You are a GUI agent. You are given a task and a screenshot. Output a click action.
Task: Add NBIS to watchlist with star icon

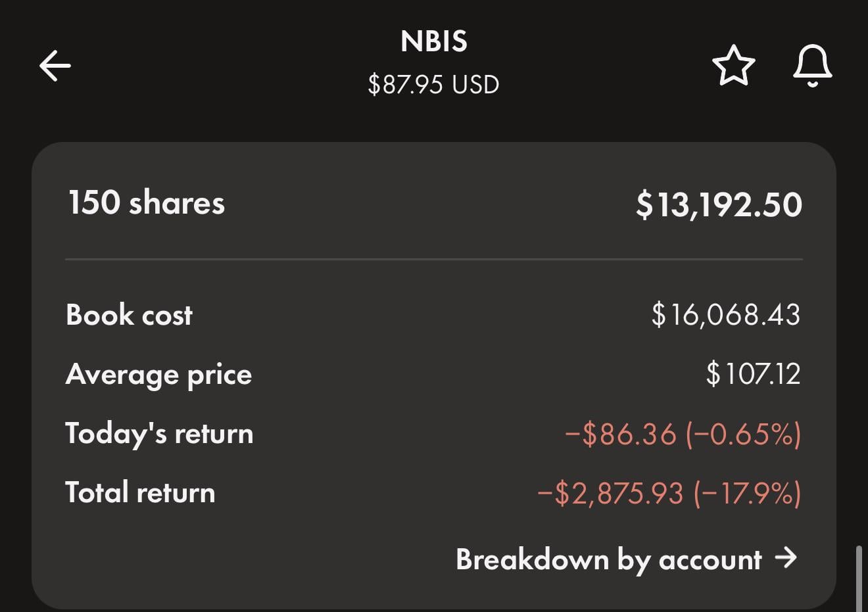click(x=733, y=66)
